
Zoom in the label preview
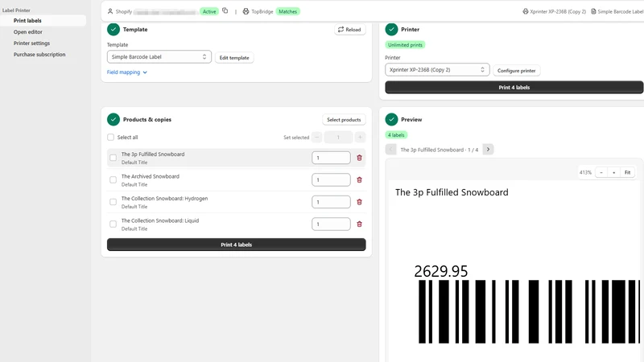pos(614,172)
